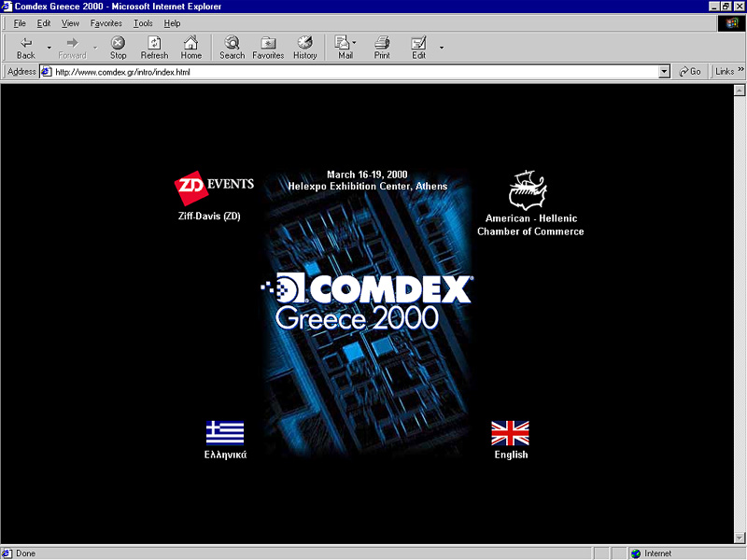Click the Edit toolbar button

click(418, 48)
